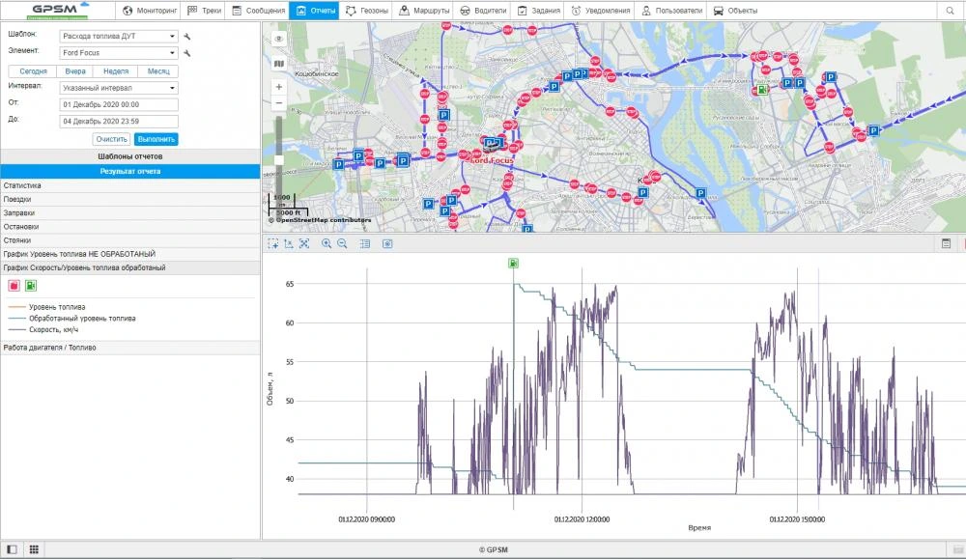Click the Очистить button
The image size is (966, 560).
point(111,139)
